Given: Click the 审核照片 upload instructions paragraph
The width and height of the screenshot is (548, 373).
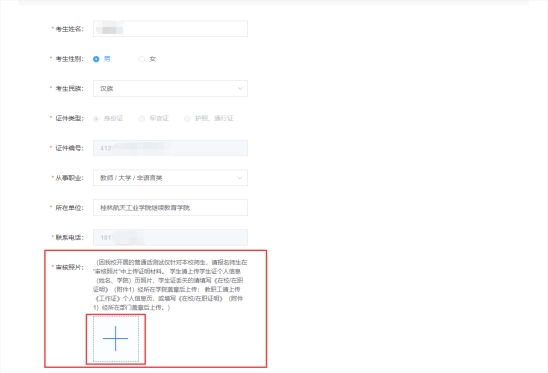Looking at the screenshot, I should 170,285.
